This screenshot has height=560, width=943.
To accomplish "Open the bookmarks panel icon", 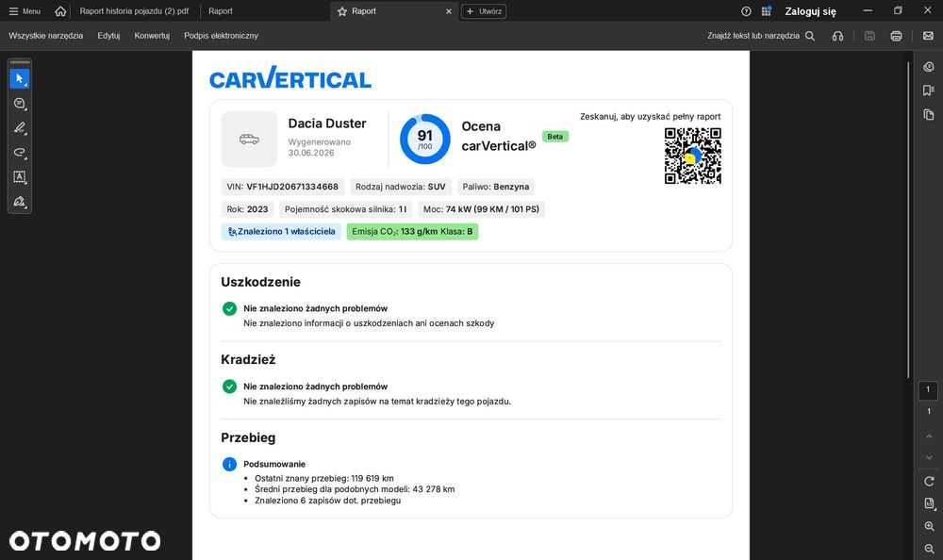I will tap(929, 91).
